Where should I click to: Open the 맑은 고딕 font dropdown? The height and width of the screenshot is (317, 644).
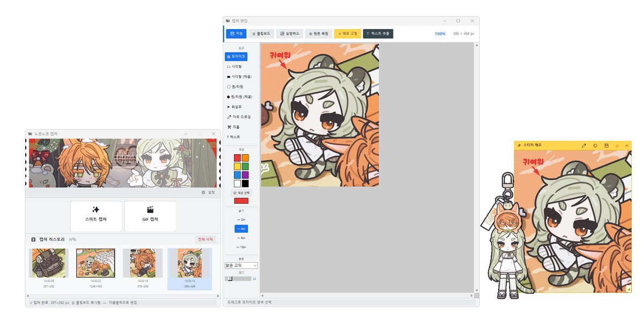pos(241,265)
